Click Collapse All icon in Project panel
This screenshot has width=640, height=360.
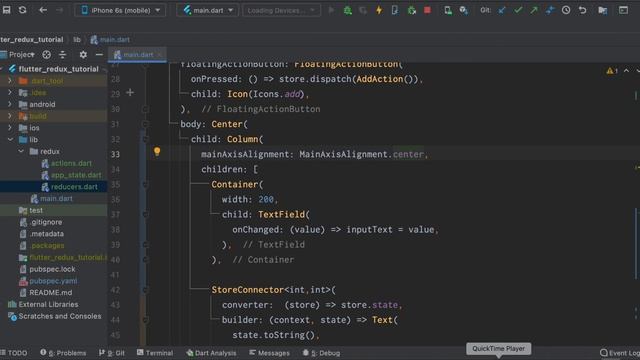pyautogui.click(x=62, y=54)
